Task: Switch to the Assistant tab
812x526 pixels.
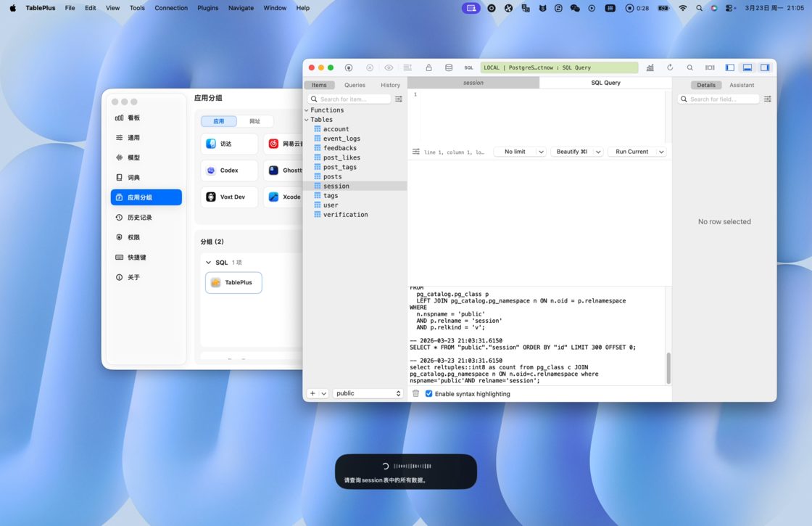Action: (742, 85)
